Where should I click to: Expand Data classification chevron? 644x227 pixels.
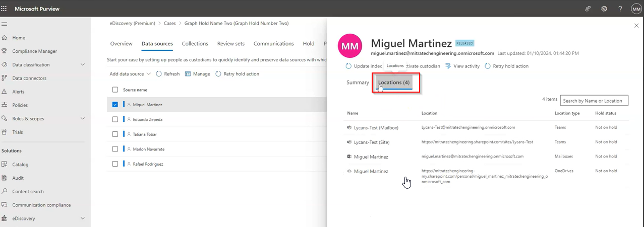[x=83, y=64]
